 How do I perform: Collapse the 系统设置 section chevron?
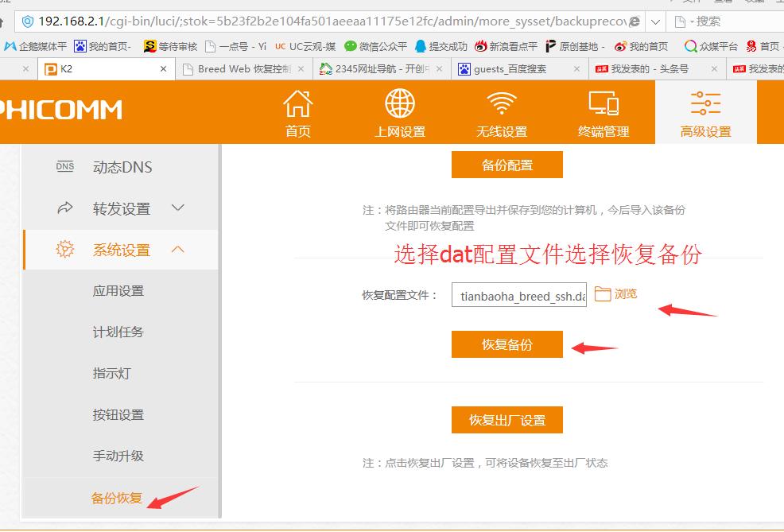179,249
